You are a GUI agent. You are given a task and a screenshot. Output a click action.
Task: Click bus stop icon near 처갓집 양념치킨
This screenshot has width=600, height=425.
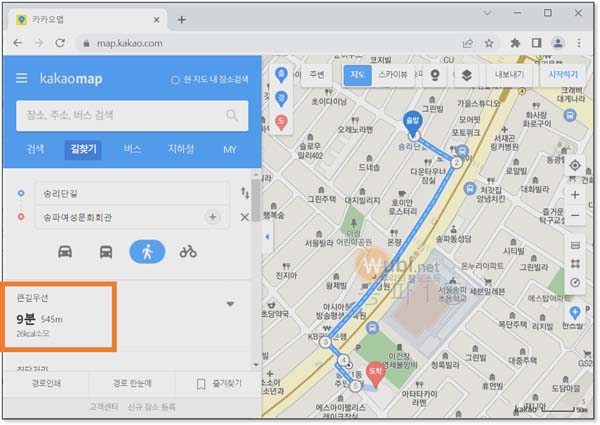pos(469,188)
